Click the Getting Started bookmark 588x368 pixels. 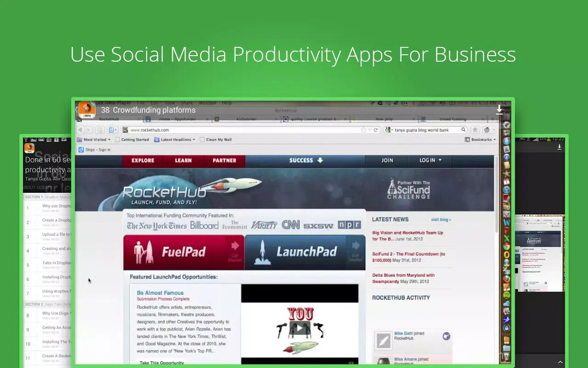click(x=132, y=139)
